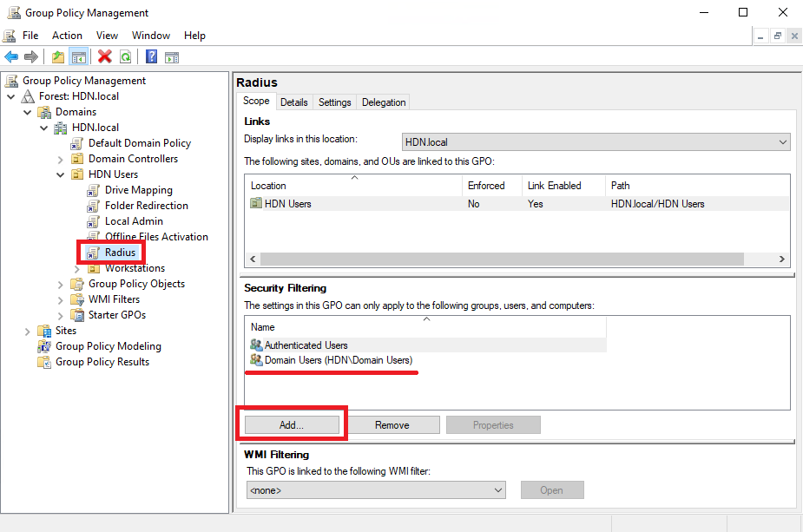Sort Links list by Link Enabled column

coord(564,186)
